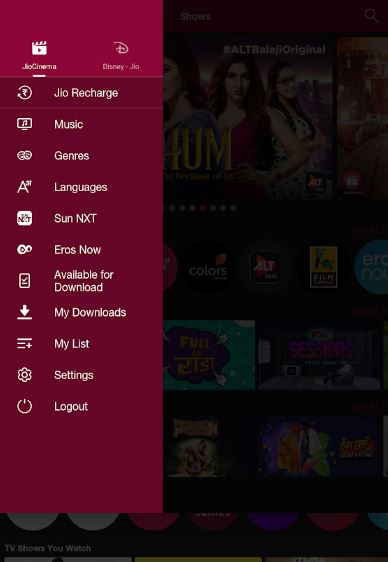Open search with the magnifier icon
The width and height of the screenshot is (388, 562).
(x=371, y=16)
